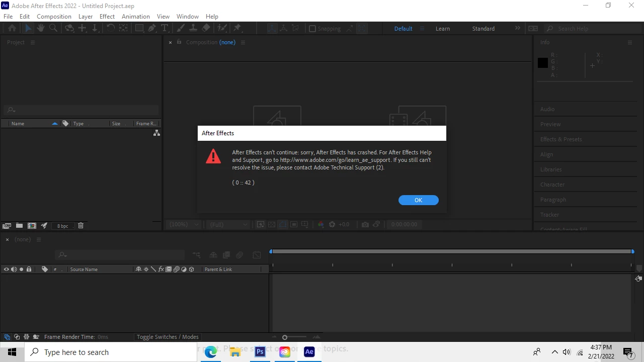
Task: Enable the Snapping checkbox
Action: 312,29
